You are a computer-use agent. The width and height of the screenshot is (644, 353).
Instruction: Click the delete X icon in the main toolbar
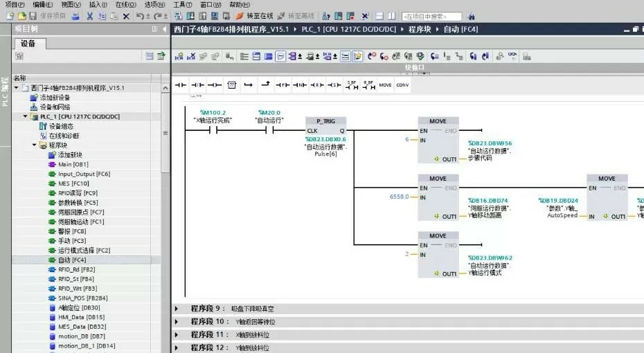point(126,16)
